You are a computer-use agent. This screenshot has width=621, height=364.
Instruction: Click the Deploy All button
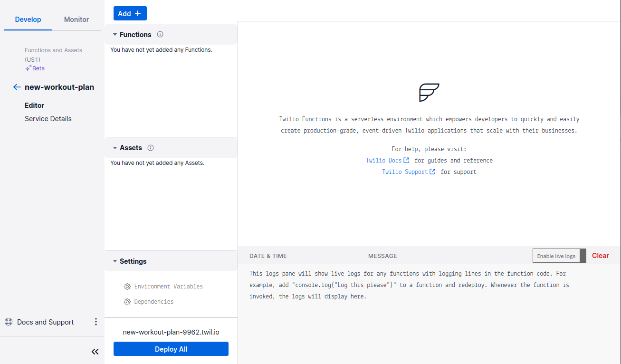click(171, 349)
